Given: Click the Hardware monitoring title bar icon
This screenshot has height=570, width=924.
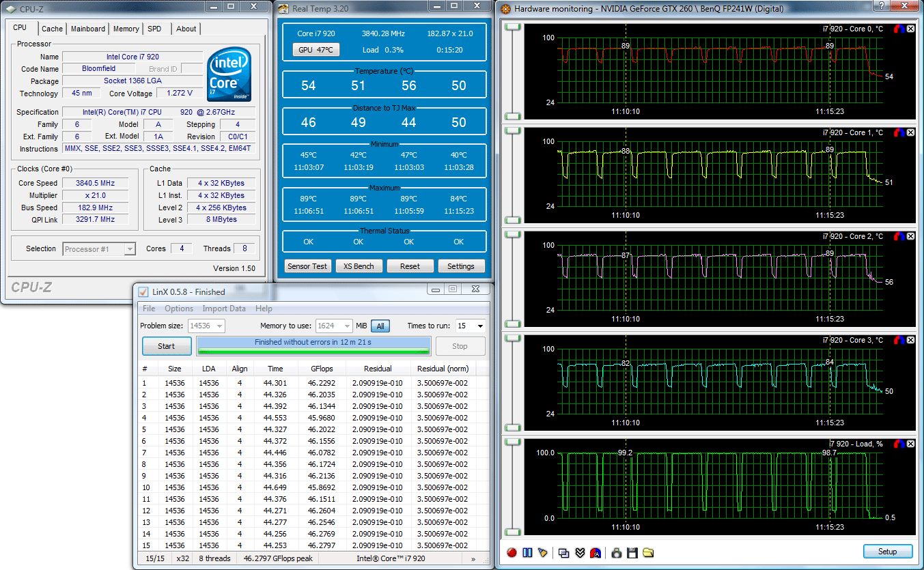Looking at the screenshot, I should coord(505,9).
